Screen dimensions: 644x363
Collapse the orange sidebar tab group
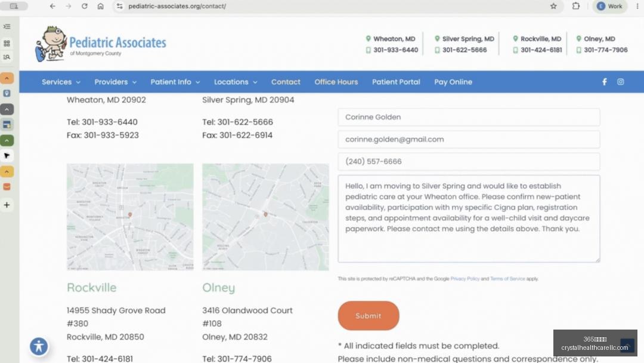pyautogui.click(x=7, y=78)
